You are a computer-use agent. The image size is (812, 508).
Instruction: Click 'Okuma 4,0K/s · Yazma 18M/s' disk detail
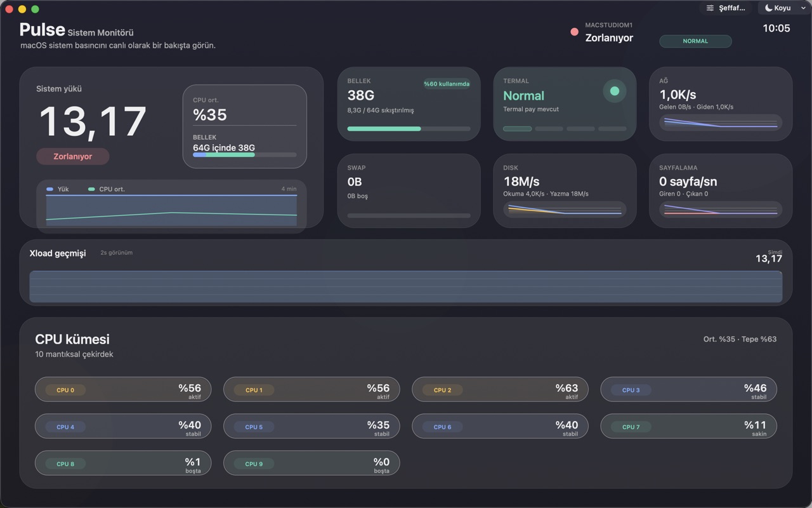(546, 194)
